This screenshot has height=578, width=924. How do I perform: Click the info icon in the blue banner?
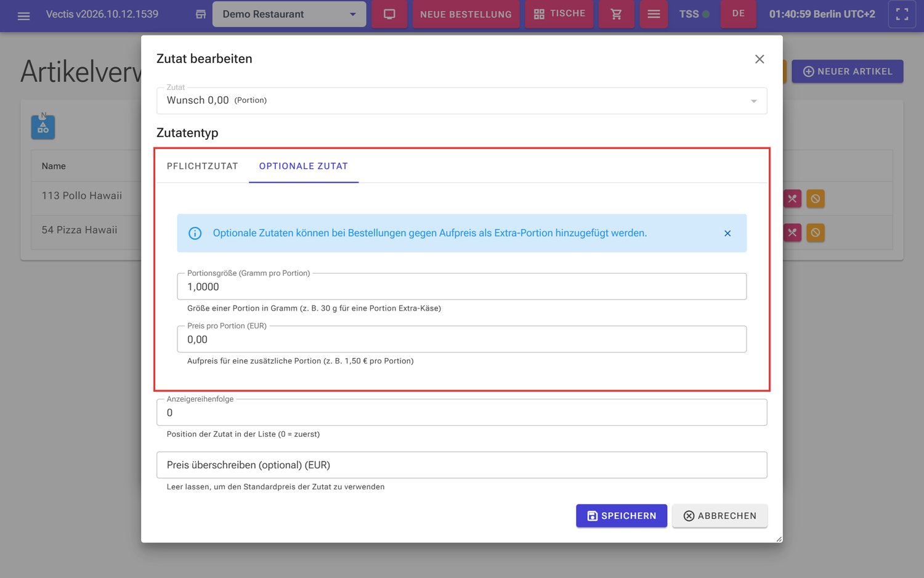click(195, 234)
